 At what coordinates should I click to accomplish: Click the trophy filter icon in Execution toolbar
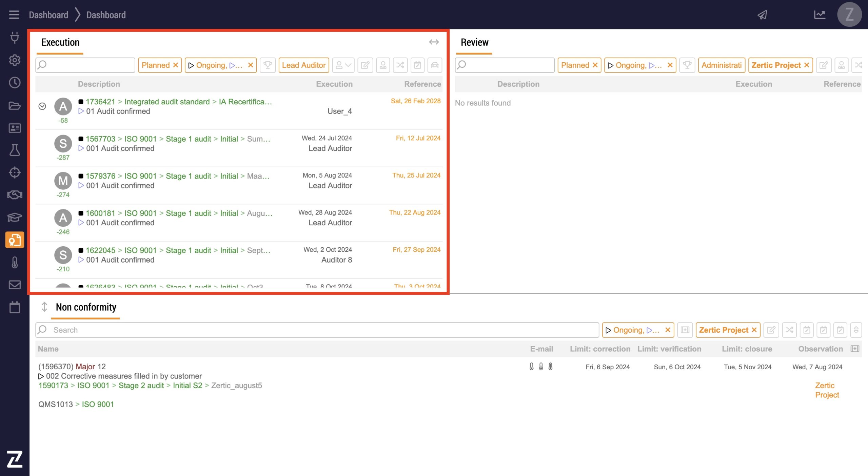[268, 65]
